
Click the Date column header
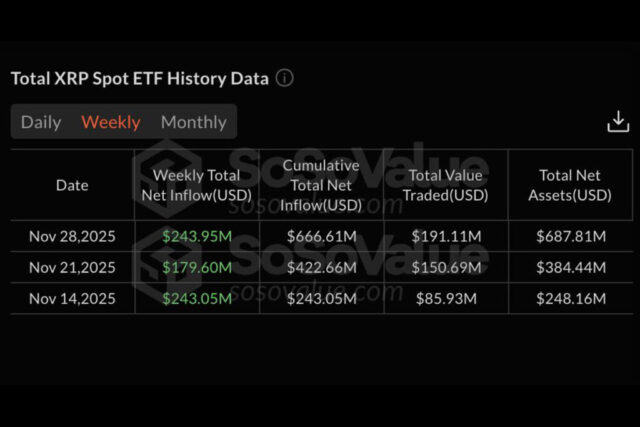tap(72, 185)
